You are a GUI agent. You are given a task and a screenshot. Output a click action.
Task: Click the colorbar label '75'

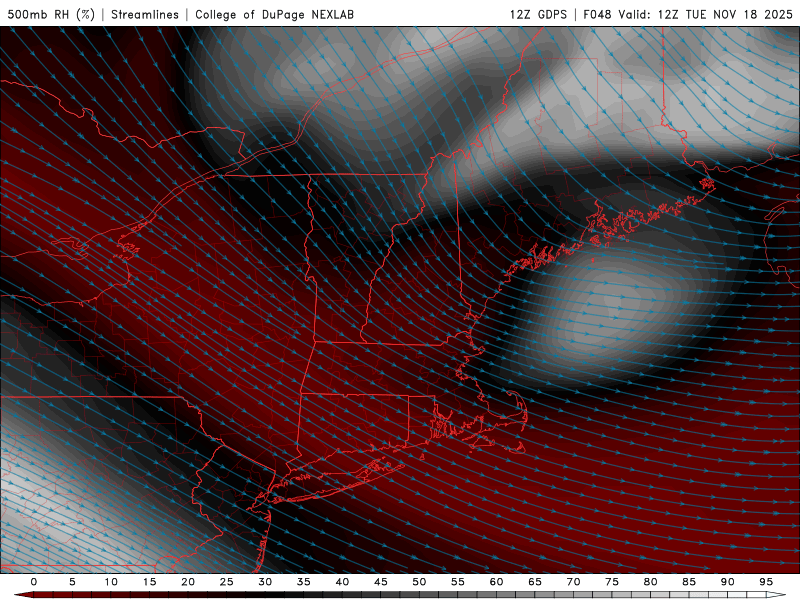(x=612, y=582)
